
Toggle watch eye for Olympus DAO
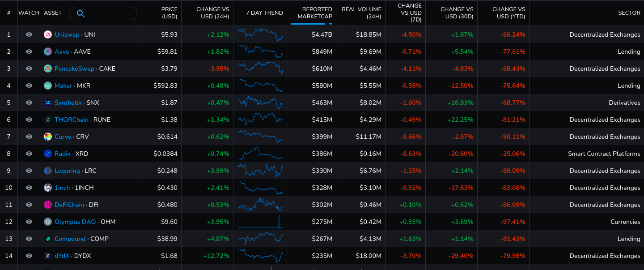[x=29, y=222]
